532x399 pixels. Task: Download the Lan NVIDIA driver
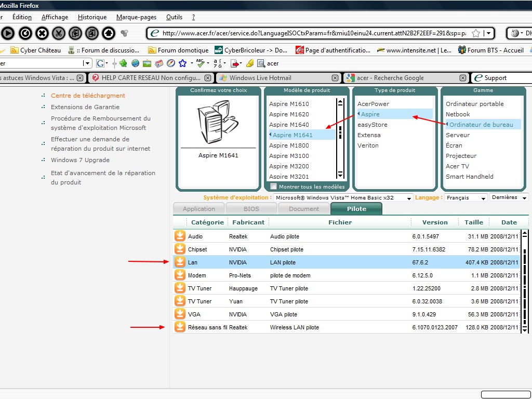(x=180, y=262)
